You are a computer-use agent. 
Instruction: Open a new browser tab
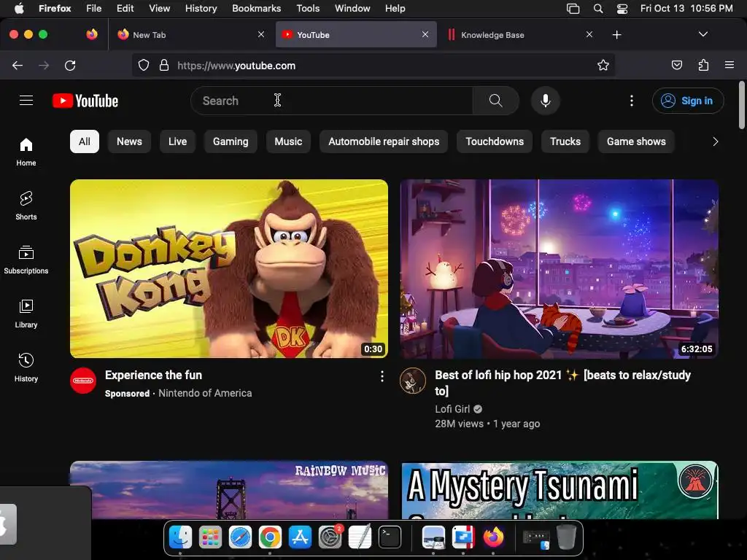(x=616, y=35)
